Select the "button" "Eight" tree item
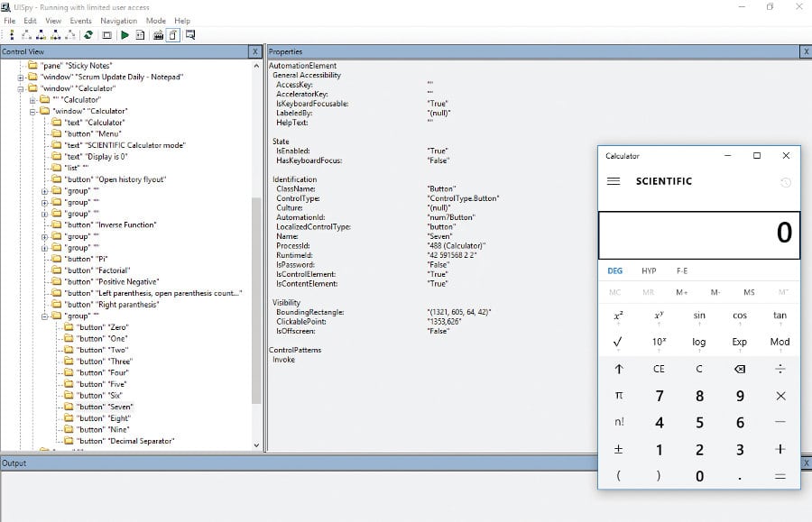Viewport: 812px width, 522px height. tap(105, 418)
